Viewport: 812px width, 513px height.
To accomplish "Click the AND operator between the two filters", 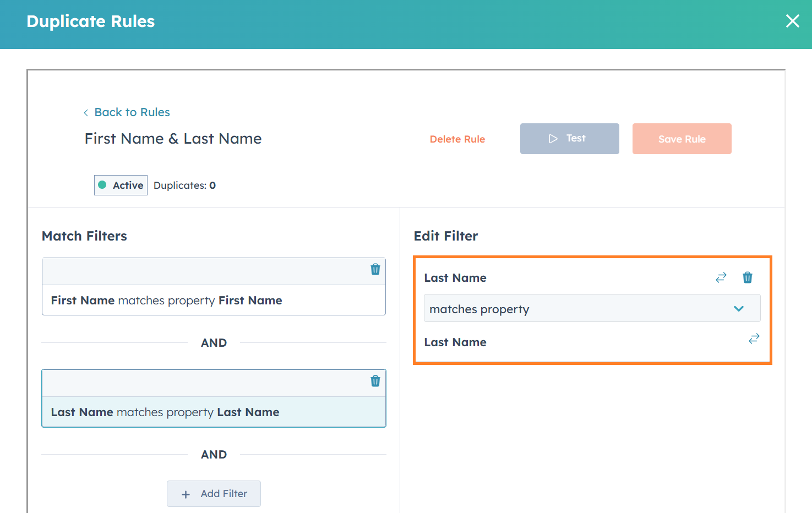I will pos(214,343).
